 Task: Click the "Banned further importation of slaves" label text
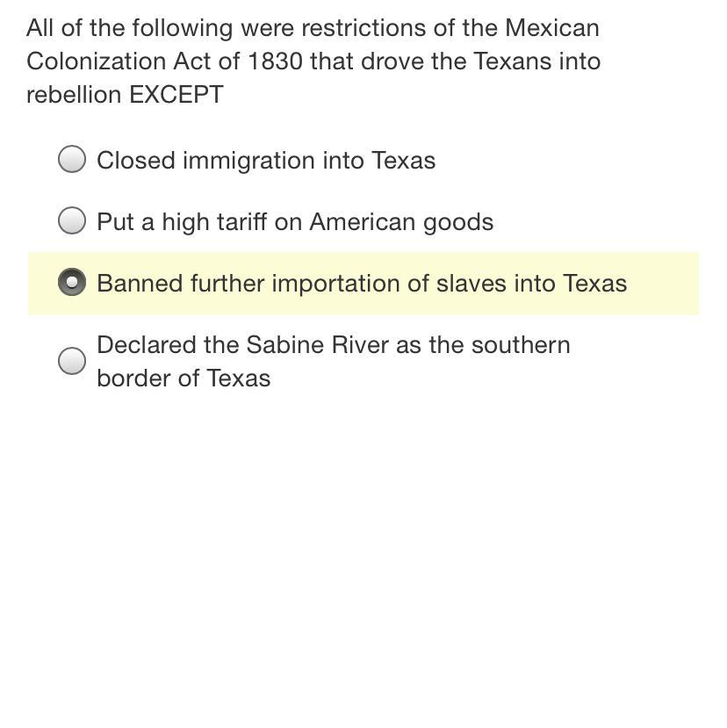pos(361,284)
